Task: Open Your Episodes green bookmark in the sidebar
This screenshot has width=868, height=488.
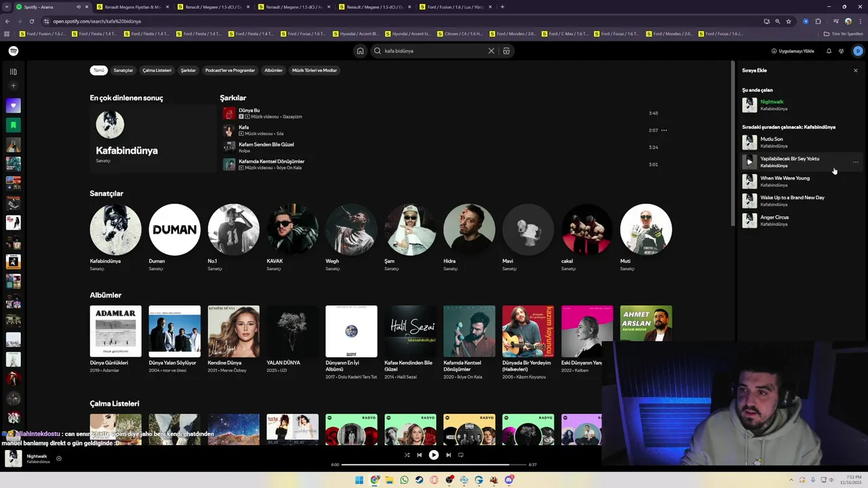Action: point(13,125)
